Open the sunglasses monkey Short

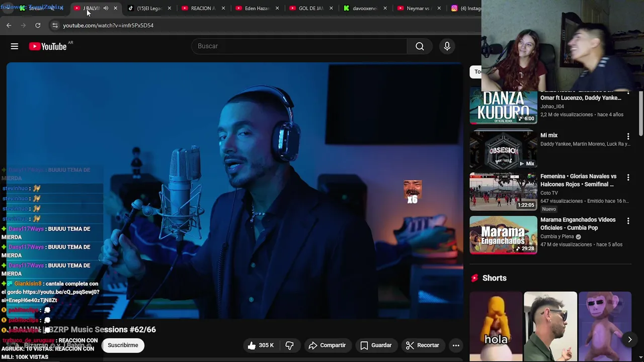[605, 326]
